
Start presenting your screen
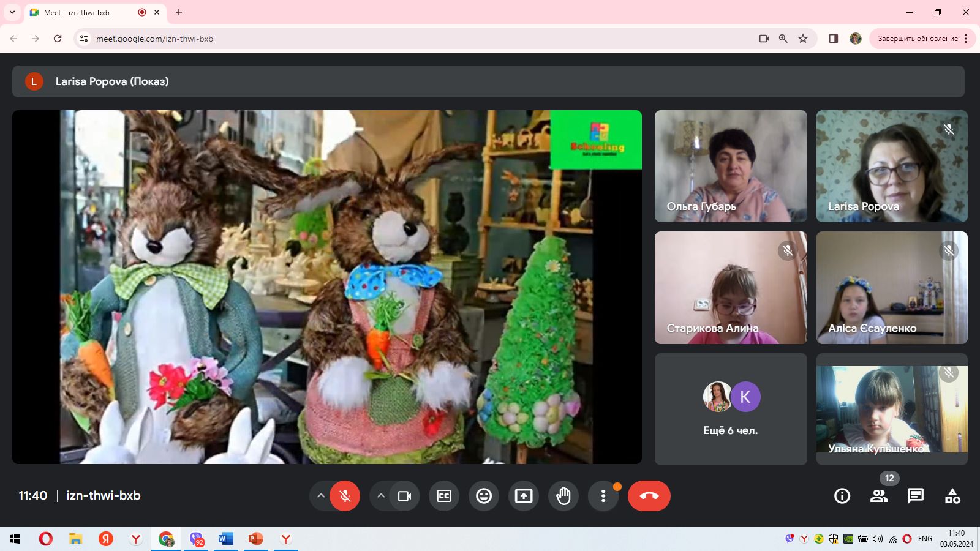tap(524, 496)
